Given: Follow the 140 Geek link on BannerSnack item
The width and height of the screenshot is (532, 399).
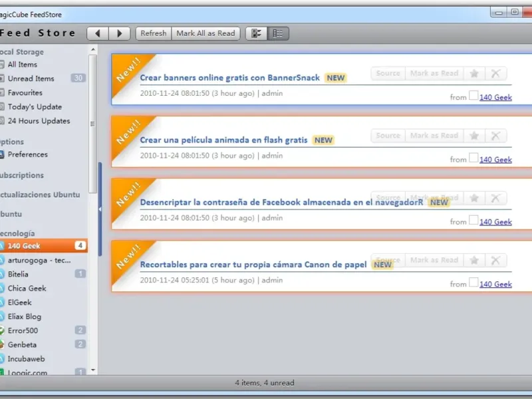Looking at the screenshot, I should coord(495,97).
